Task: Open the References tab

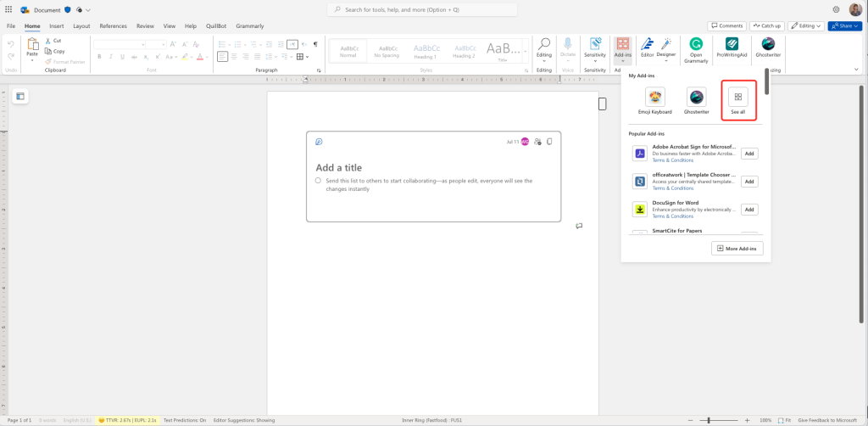Action: 113,26
